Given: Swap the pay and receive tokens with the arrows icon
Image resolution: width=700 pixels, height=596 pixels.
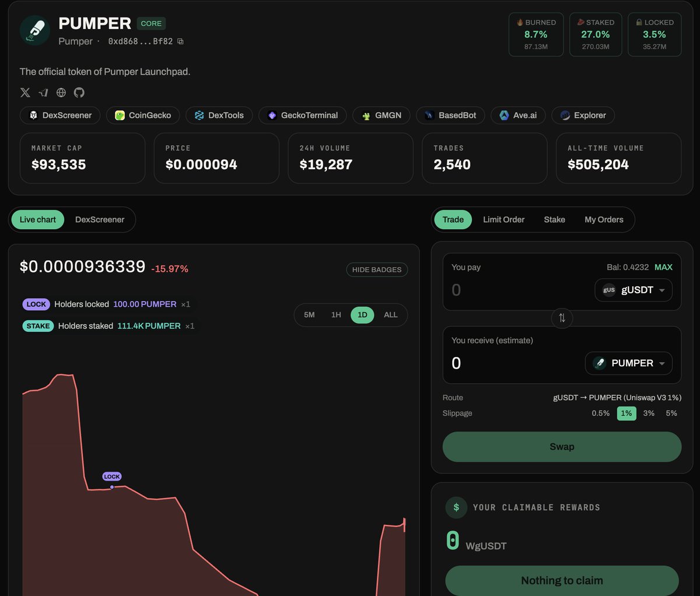Looking at the screenshot, I should pyautogui.click(x=562, y=318).
